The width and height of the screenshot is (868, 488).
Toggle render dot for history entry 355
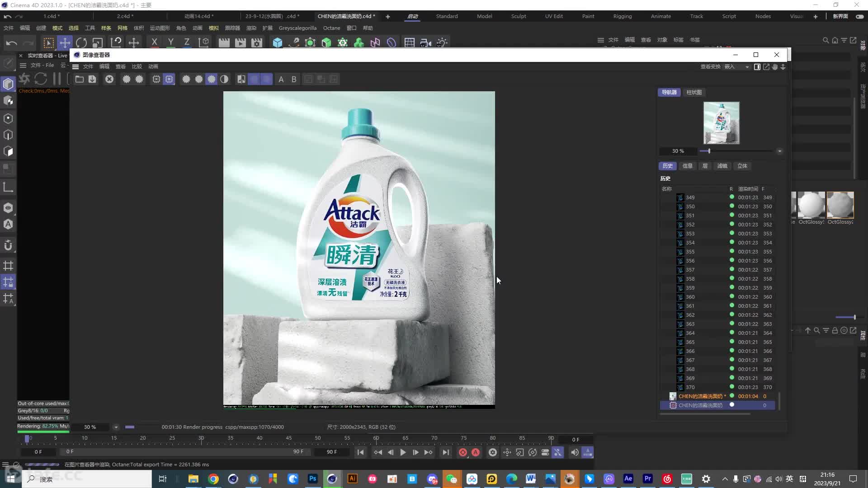tap(731, 251)
